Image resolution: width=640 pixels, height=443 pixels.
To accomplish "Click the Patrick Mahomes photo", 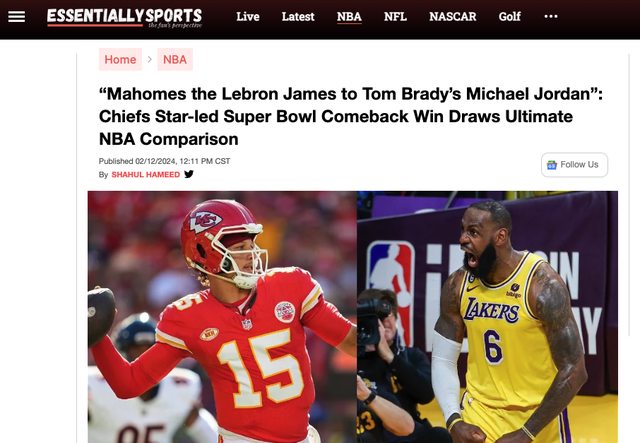I will click(222, 317).
